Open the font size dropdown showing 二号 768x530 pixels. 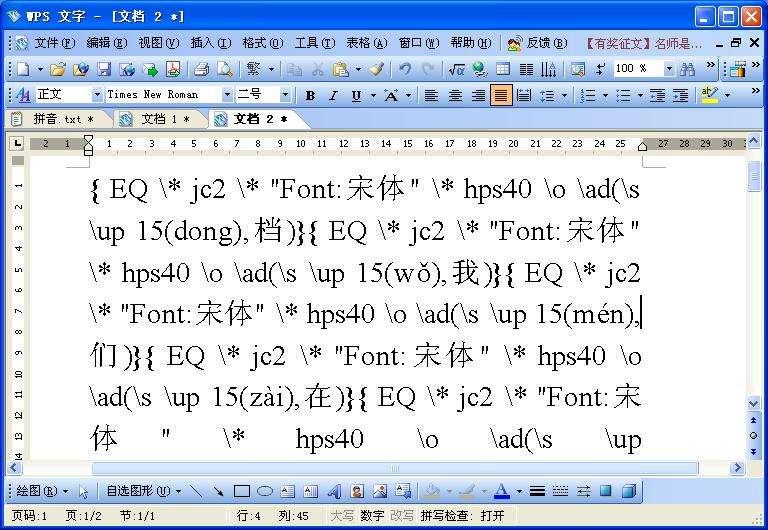(x=285, y=95)
